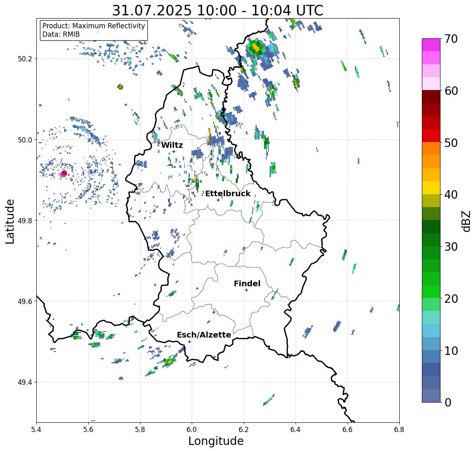The width and height of the screenshot is (476, 451).
Task: Click the x-axis tick label 6.0
Action: (x=192, y=429)
